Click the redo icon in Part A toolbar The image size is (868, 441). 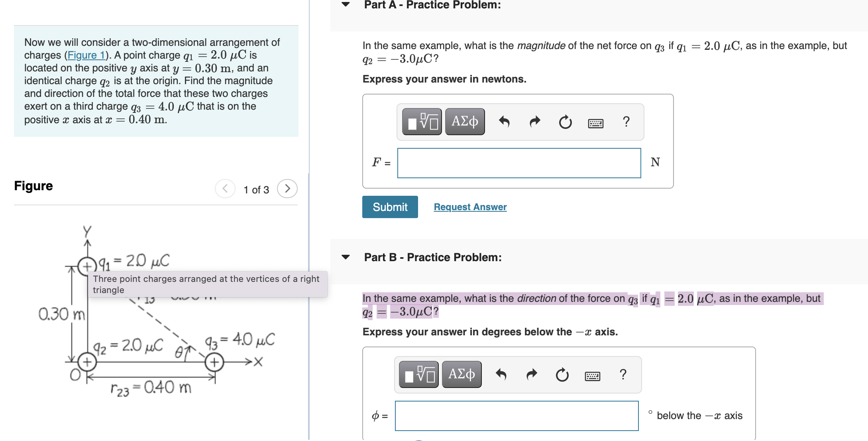(x=534, y=122)
